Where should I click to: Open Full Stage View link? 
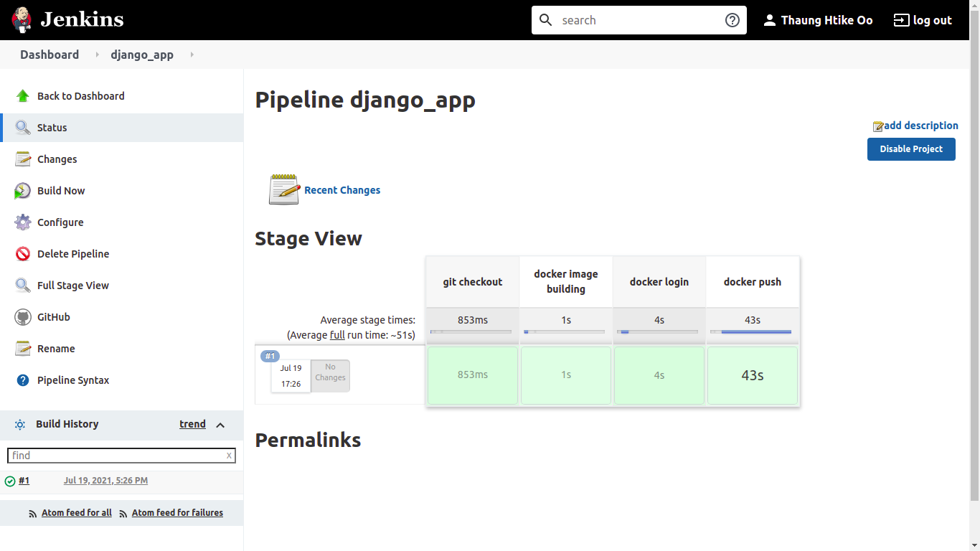[73, 286]
